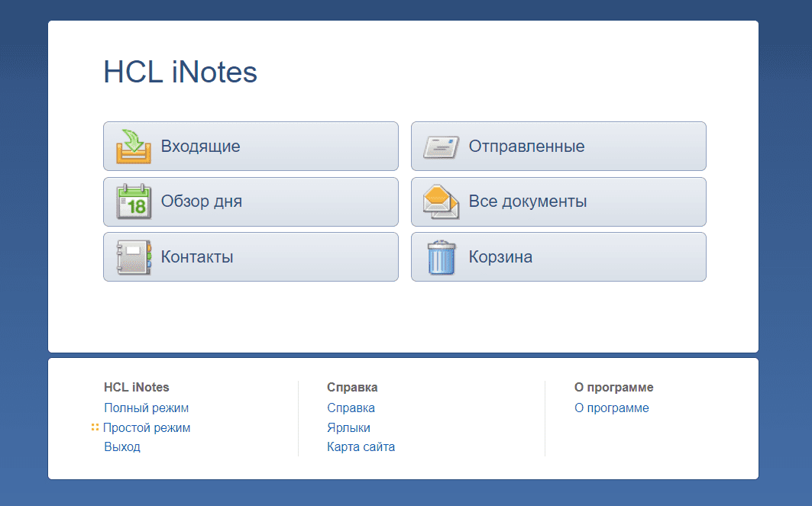Open the Корзина button

[500, 257]
